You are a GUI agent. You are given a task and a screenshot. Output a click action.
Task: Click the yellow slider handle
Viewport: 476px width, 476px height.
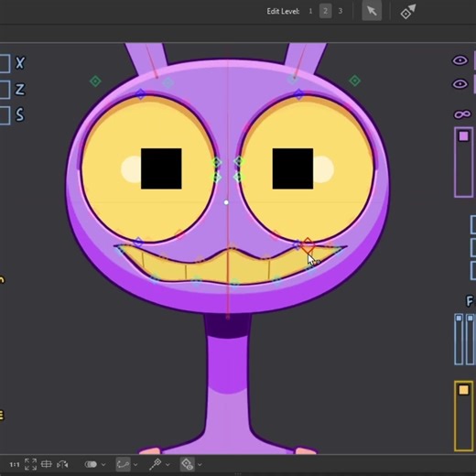coord(463,390)
